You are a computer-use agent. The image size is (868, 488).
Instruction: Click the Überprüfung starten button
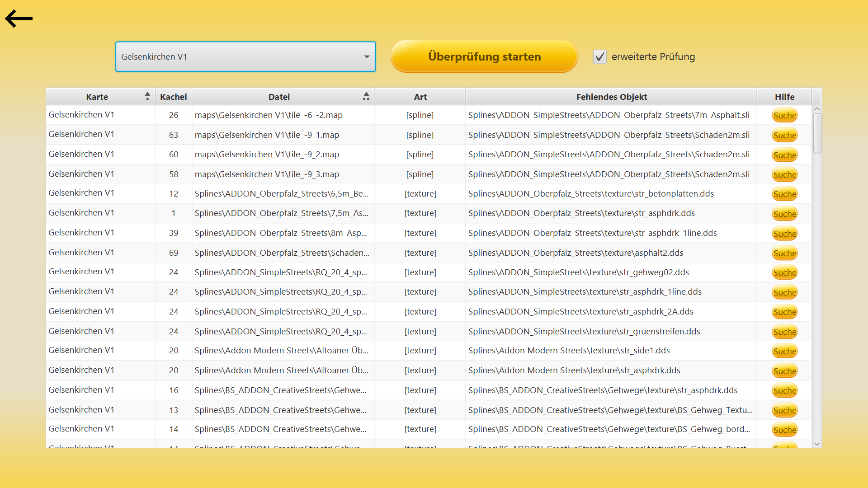click(484, 57)
